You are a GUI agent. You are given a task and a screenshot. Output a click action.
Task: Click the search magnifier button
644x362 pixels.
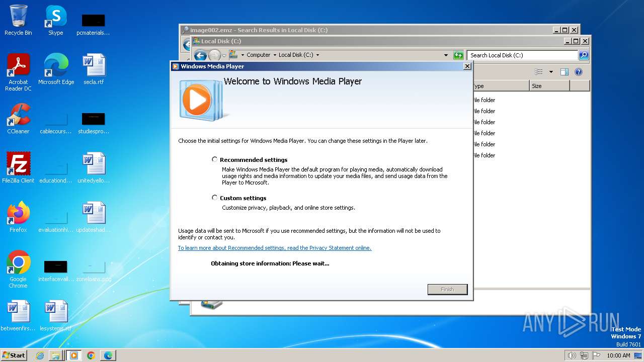coord(584,55)
